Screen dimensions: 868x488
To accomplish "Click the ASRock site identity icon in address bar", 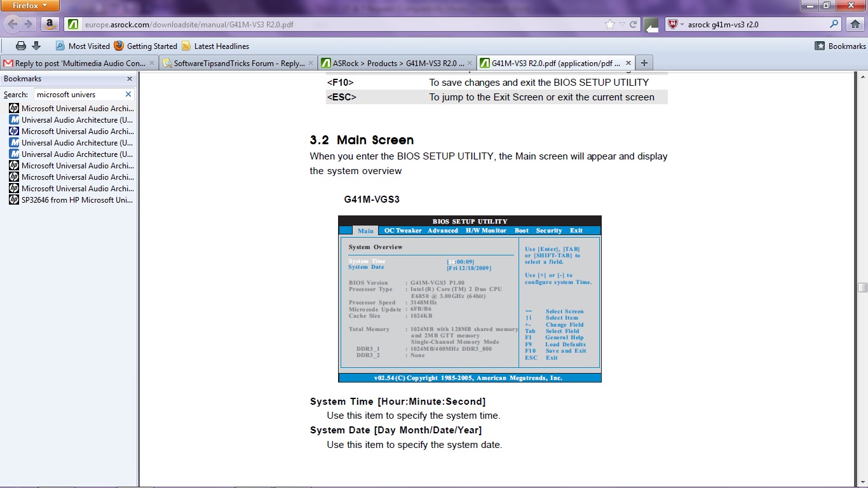I will 74,25.
